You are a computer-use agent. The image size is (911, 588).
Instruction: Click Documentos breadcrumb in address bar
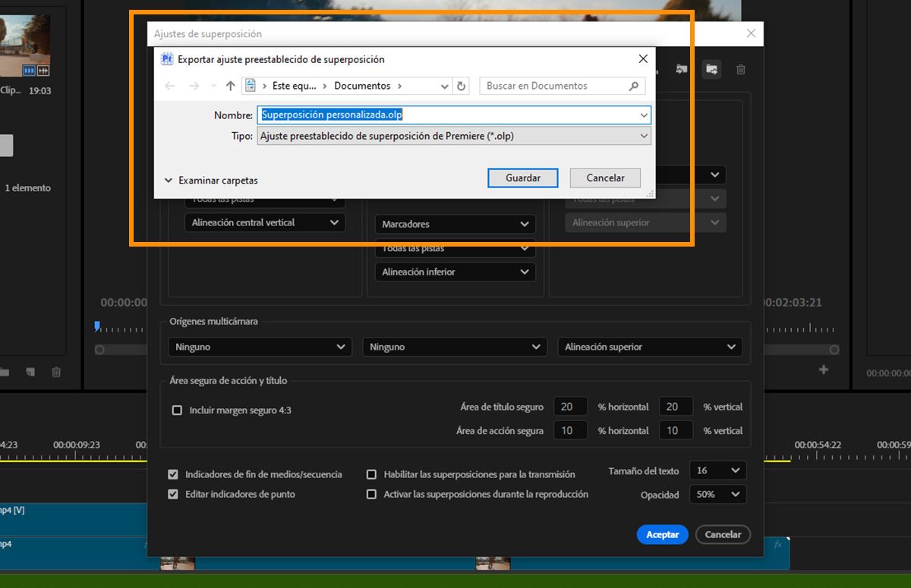tap(362, 86)
